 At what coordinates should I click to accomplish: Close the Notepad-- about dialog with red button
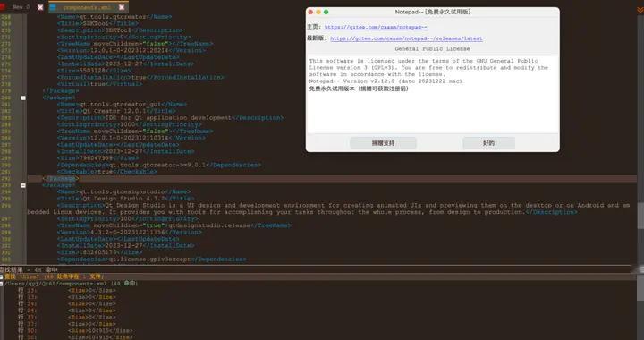tap(310, 12)
